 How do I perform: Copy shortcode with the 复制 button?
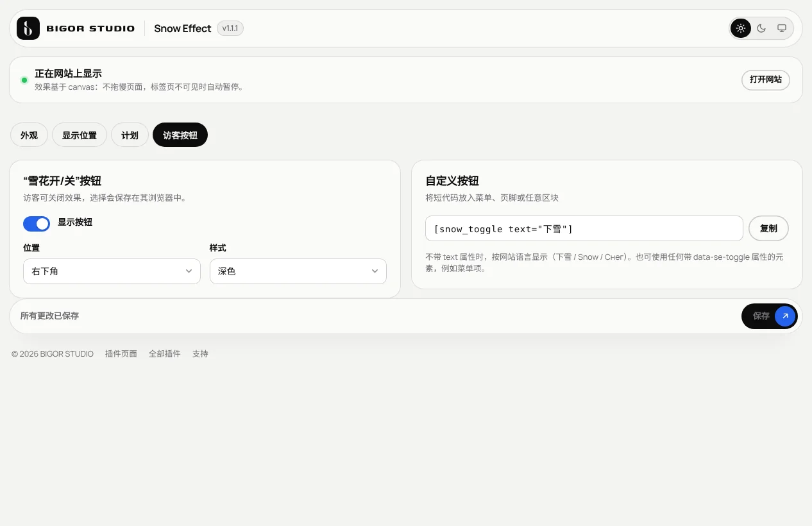768,228
